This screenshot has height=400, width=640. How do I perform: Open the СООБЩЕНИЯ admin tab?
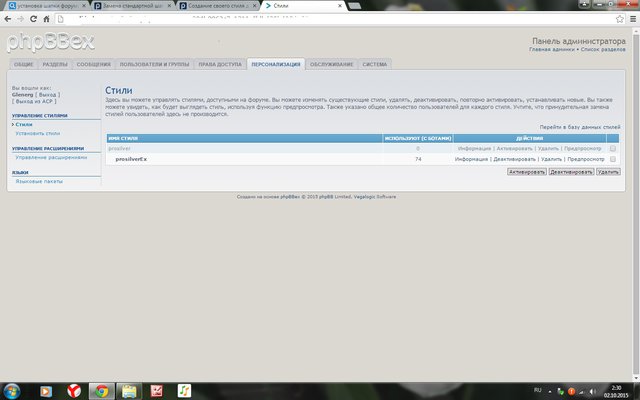(93, 64)
